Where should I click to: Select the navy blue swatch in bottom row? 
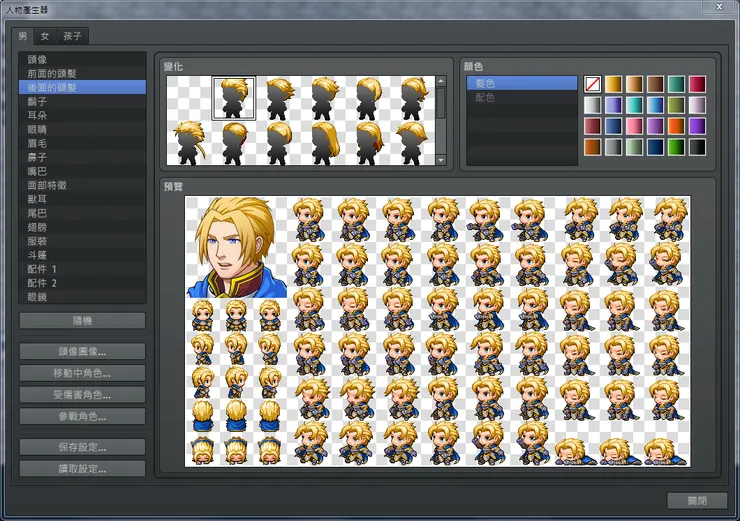click(655, 147)
